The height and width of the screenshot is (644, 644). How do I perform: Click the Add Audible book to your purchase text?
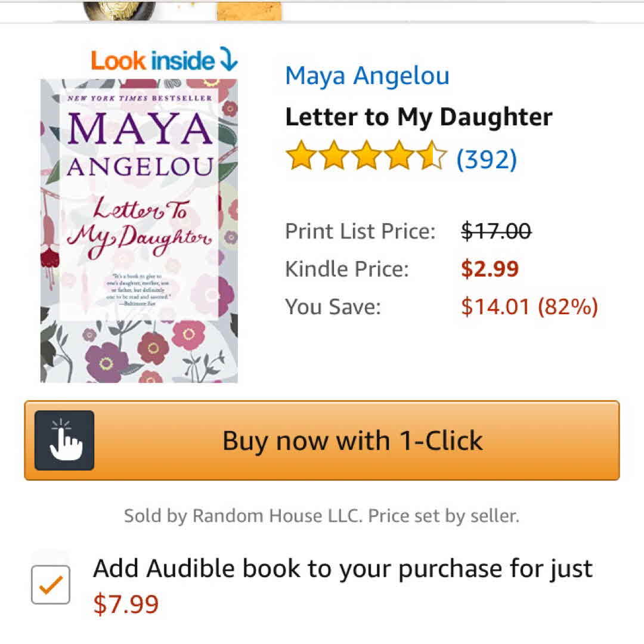(343, 568)
